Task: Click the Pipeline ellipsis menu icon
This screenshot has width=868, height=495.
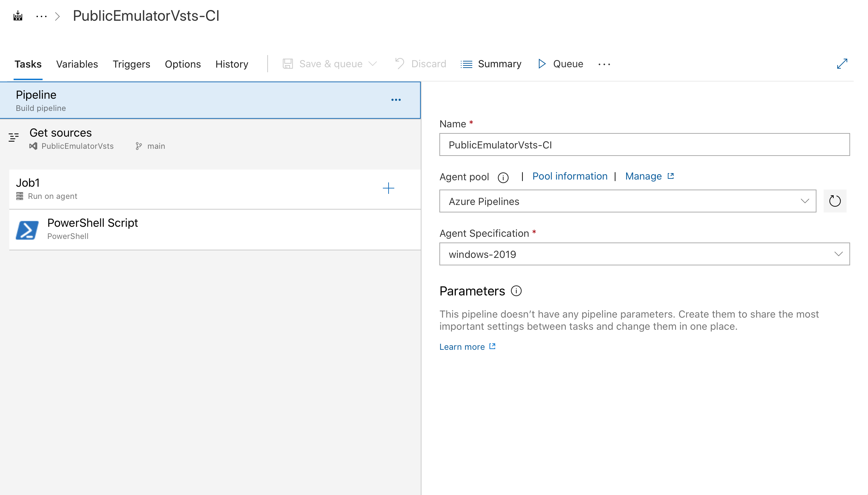Action: click(x=395, y=99)
